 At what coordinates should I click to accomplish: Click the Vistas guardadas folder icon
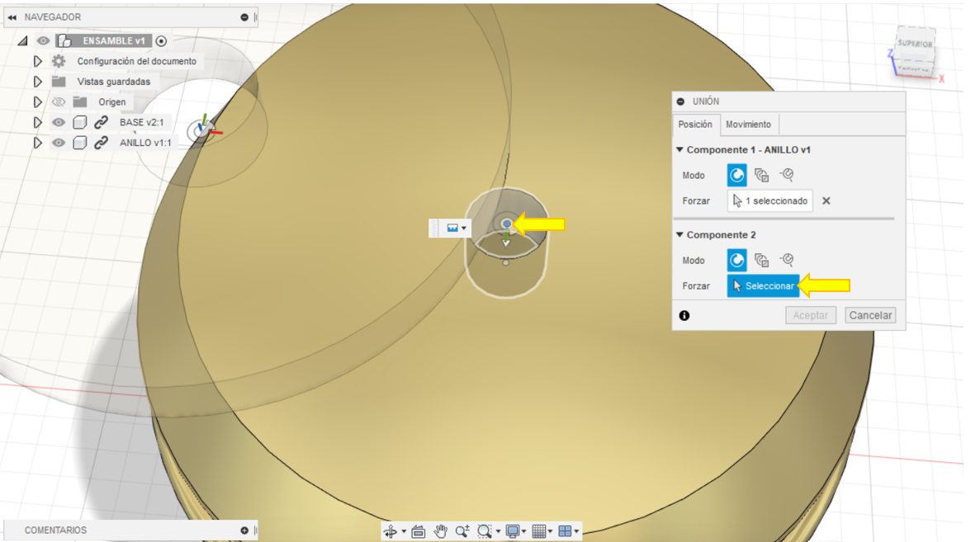tap(59, 82)
